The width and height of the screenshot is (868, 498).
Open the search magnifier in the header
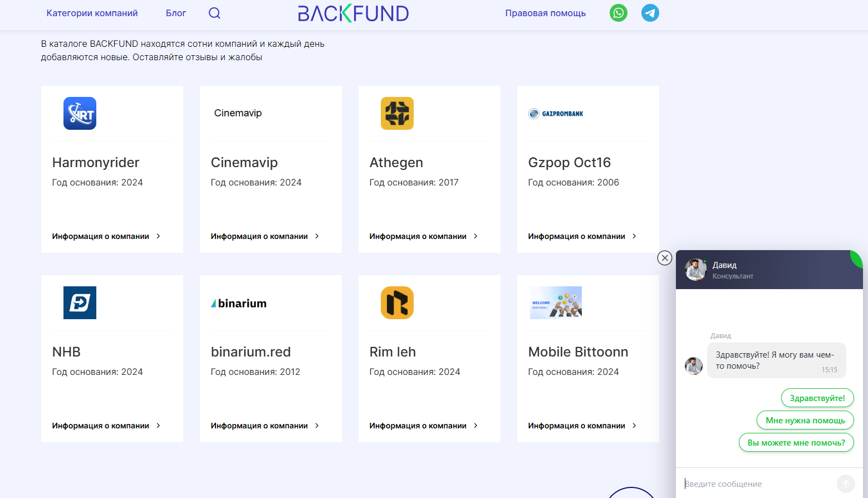214,13
